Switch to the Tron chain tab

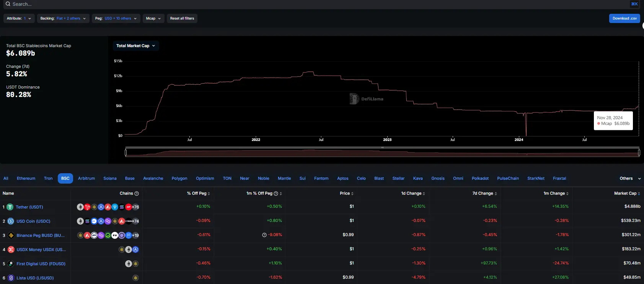tap(48, 178)
